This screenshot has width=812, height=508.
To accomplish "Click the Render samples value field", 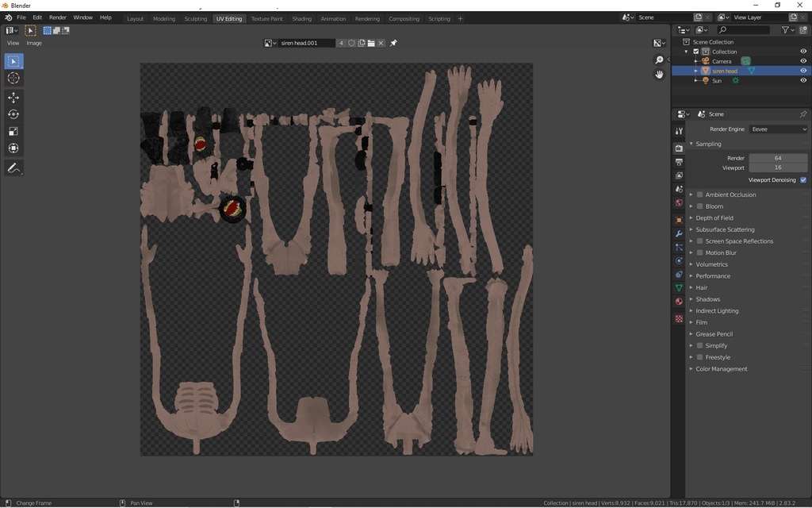I will [x=777, y=158].
